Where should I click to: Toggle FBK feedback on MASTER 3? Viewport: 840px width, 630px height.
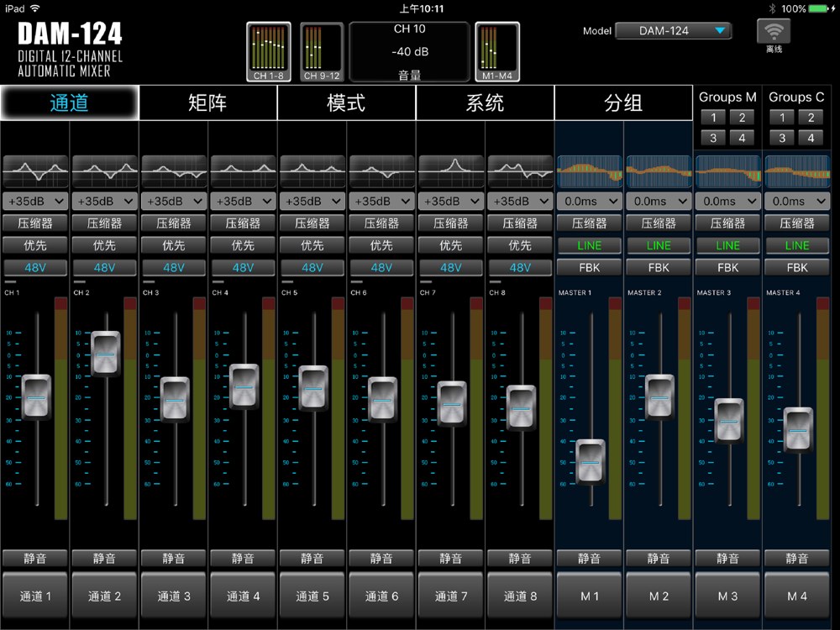728,267
